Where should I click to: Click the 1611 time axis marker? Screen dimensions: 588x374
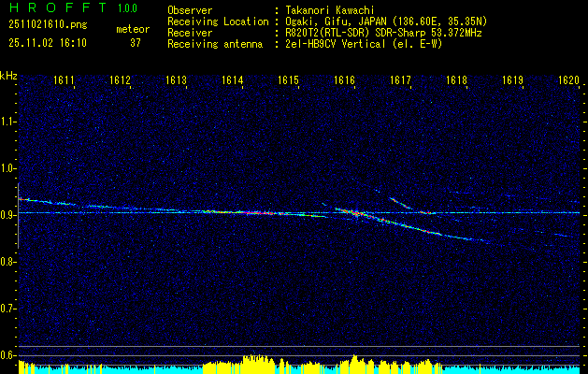coord(64,81)
